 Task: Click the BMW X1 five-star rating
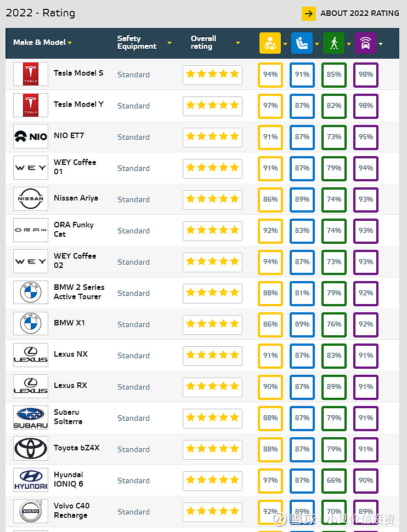(x=212, y=324)
